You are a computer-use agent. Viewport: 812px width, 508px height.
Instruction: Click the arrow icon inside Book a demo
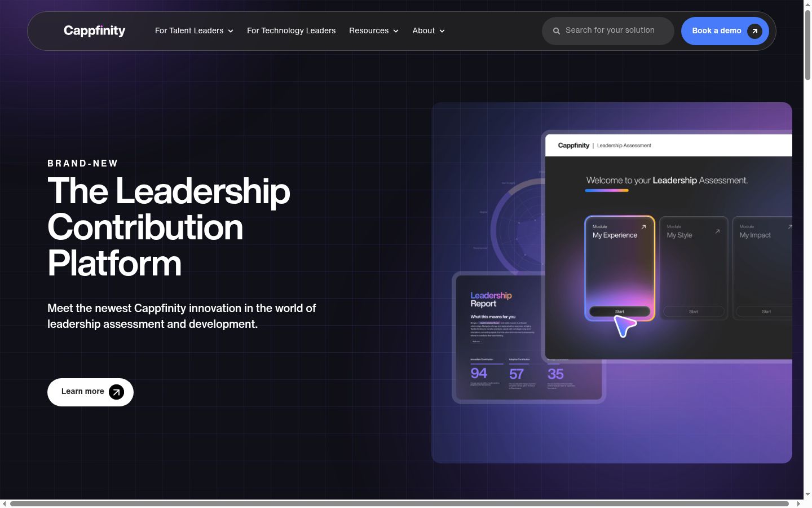click(755, 31)
